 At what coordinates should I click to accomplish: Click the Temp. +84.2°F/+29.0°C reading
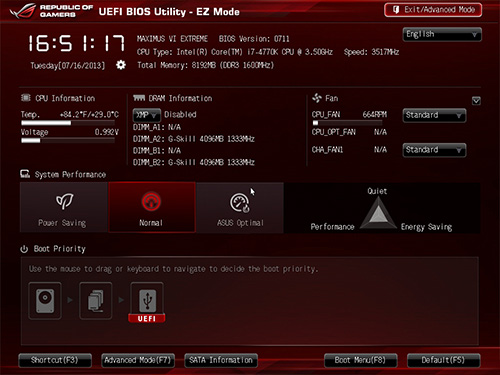click(x=70, y=115)
